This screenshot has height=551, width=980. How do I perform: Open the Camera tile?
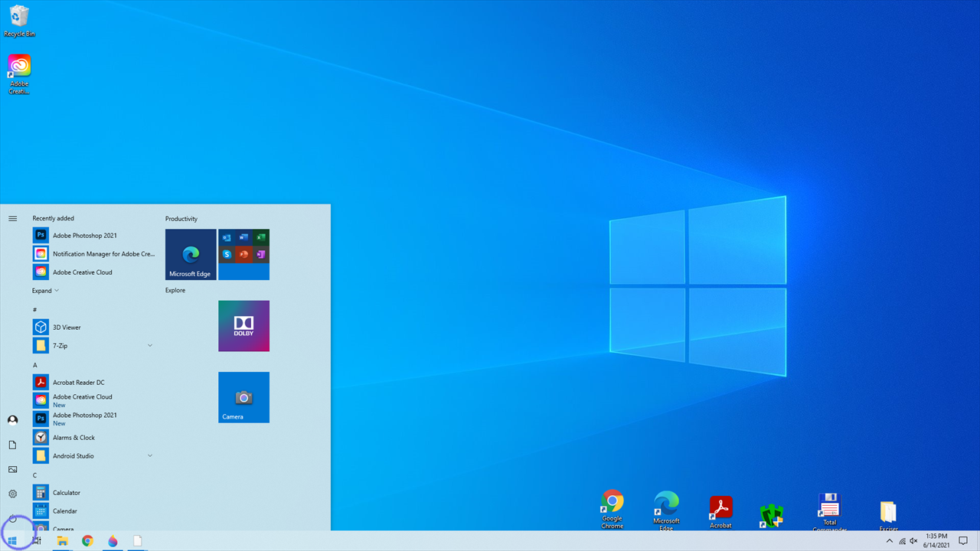(243, 397)
